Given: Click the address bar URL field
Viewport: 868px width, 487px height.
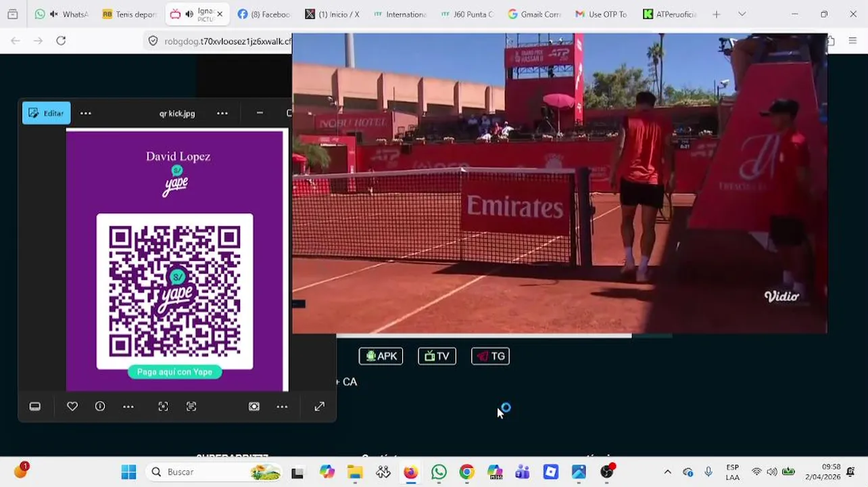Looking at the screenshot, I should [x=228, y=41].
